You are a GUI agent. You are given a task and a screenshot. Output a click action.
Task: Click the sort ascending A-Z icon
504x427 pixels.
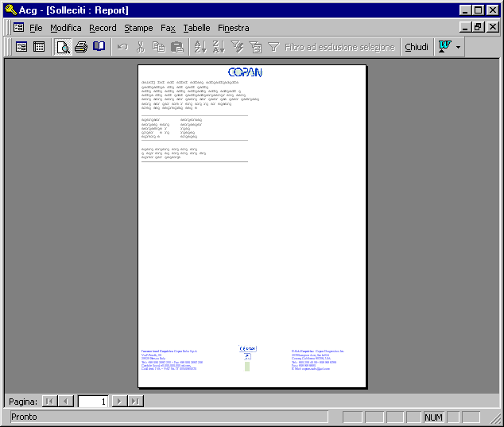pos(200,47)
